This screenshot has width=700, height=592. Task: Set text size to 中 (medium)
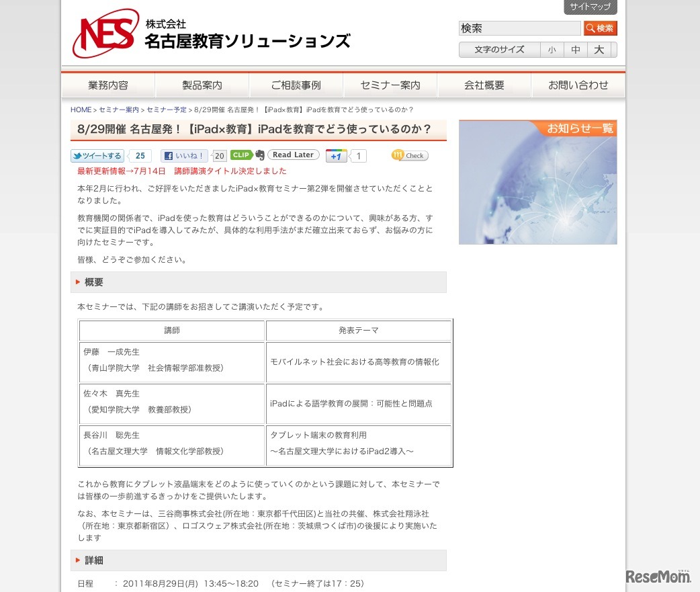(576, 50)
